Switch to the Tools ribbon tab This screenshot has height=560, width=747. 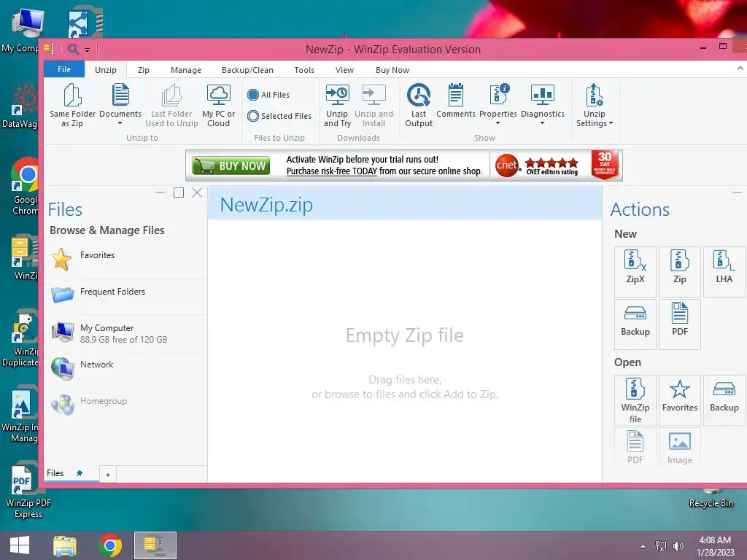[x=304, y=70]
